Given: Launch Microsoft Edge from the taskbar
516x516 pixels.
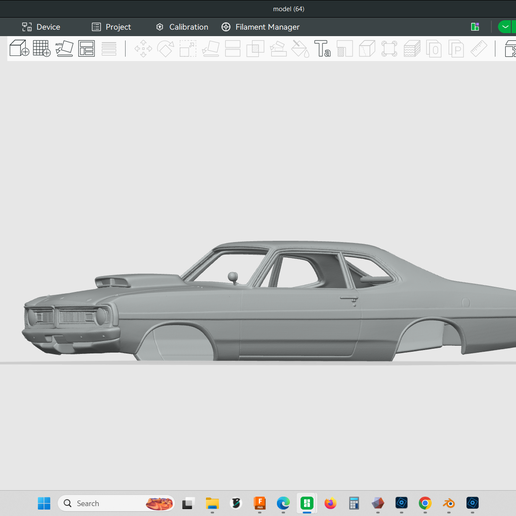Looking at the screenshot, I should (283, 503).
